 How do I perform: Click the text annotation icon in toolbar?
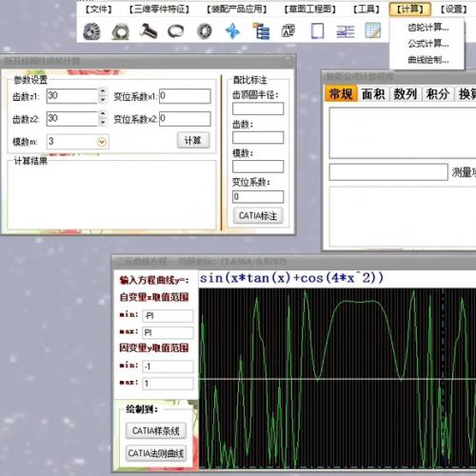288,31
